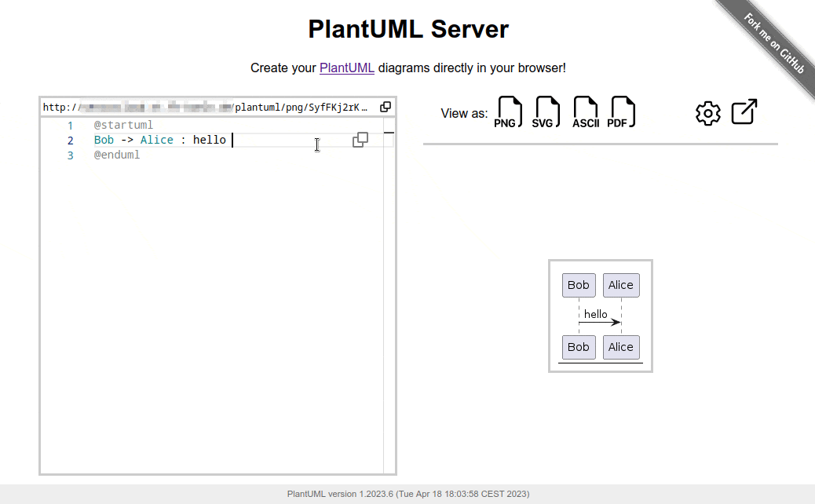
Task: Open the settings gear
Action: [708, 113]
